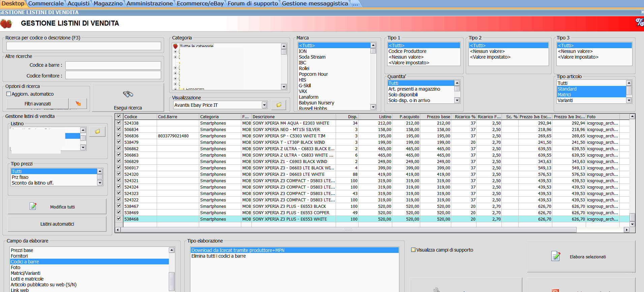Click down arrow of the Marca list
This screenshot has width=644, height=292.
(x=373, y=107)
